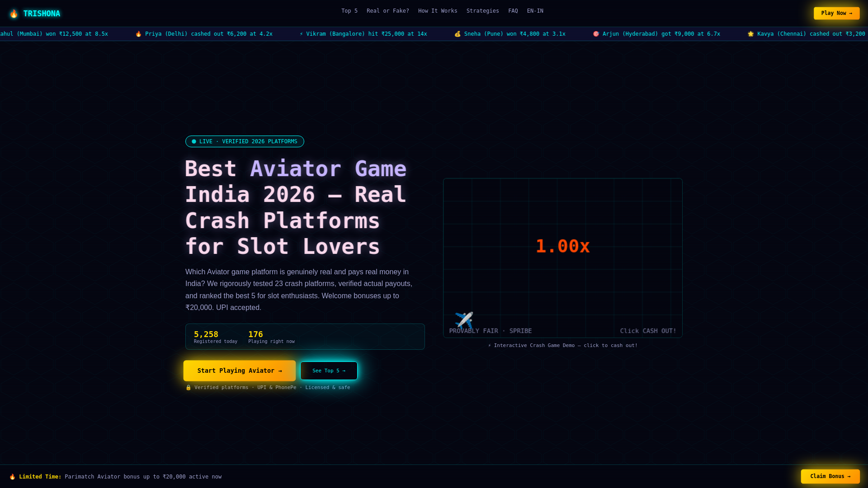
Task: Click the Start Playing Aviator button
Action: click(x=240, y=371)
